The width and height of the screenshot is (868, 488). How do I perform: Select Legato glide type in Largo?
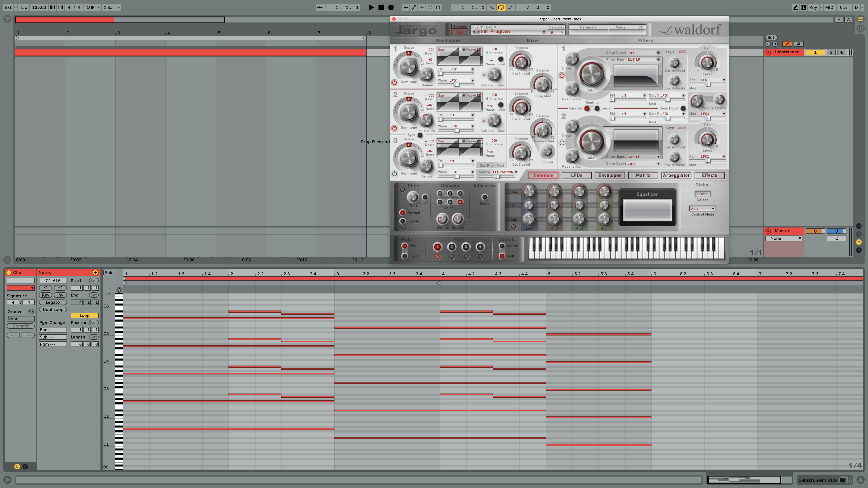click(402, 221)
